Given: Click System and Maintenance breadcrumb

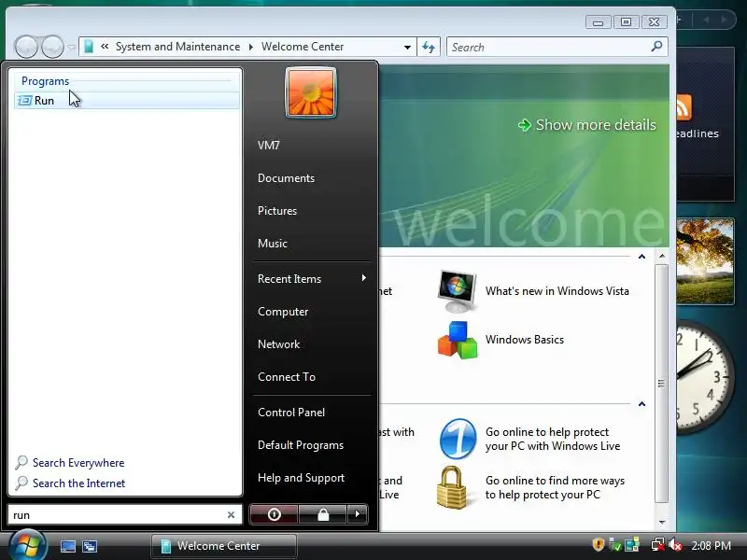Looking at the screenshot, I should pos(177,47).
